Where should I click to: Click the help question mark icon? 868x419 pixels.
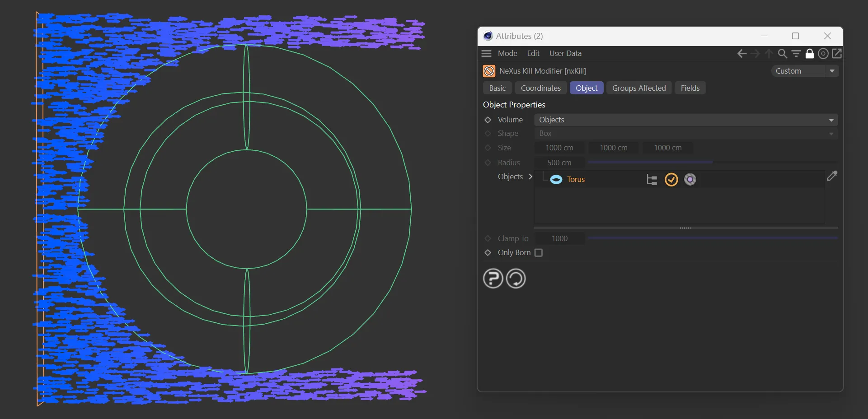coord(493,279)
